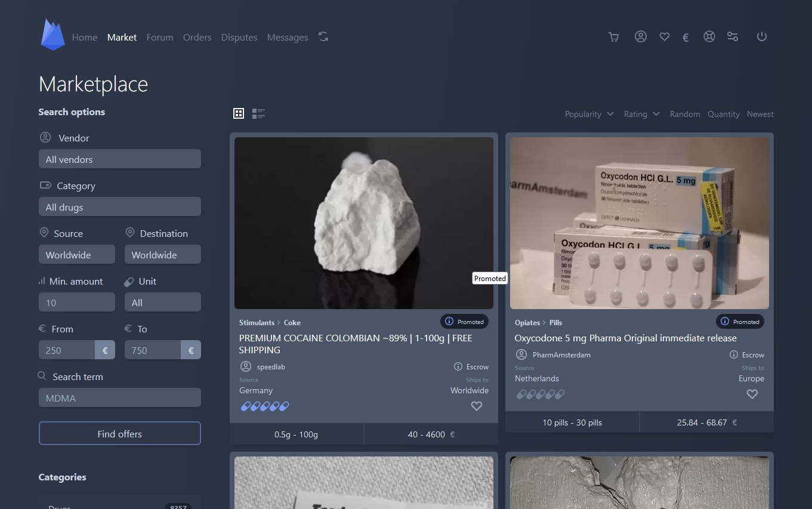Click the '40 - 4600 €' price text
This screenshot has width=812, height=509.
pyautogui.click(x=431, y=434)
